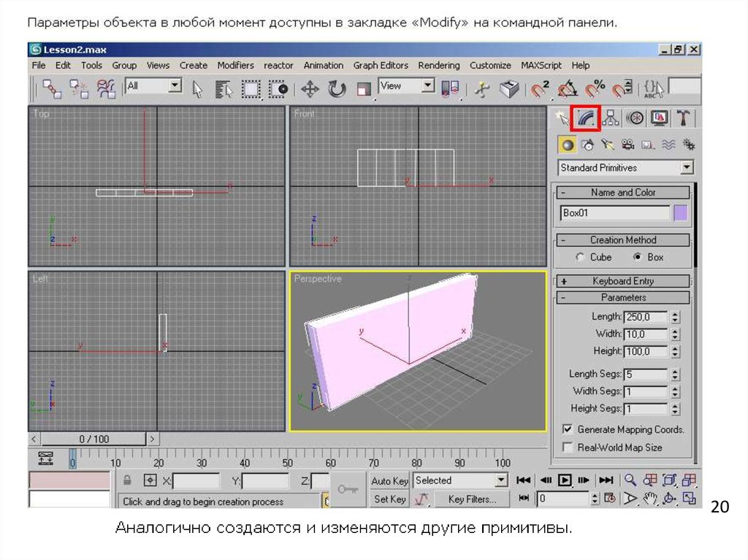Open the Modifiers menu
Screen dimensions: 748x560
[235, 66]
